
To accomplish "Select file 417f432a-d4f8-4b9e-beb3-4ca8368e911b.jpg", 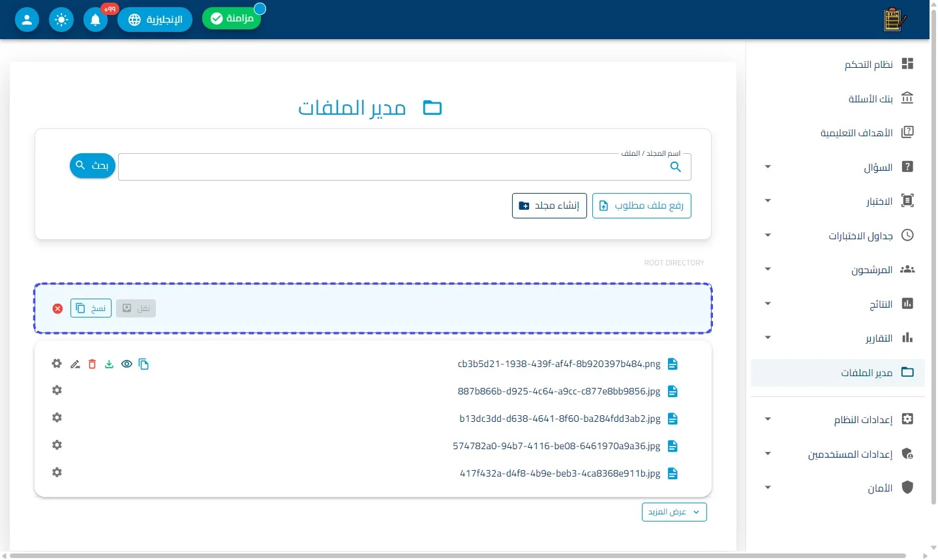I will [x=560, y=473].
